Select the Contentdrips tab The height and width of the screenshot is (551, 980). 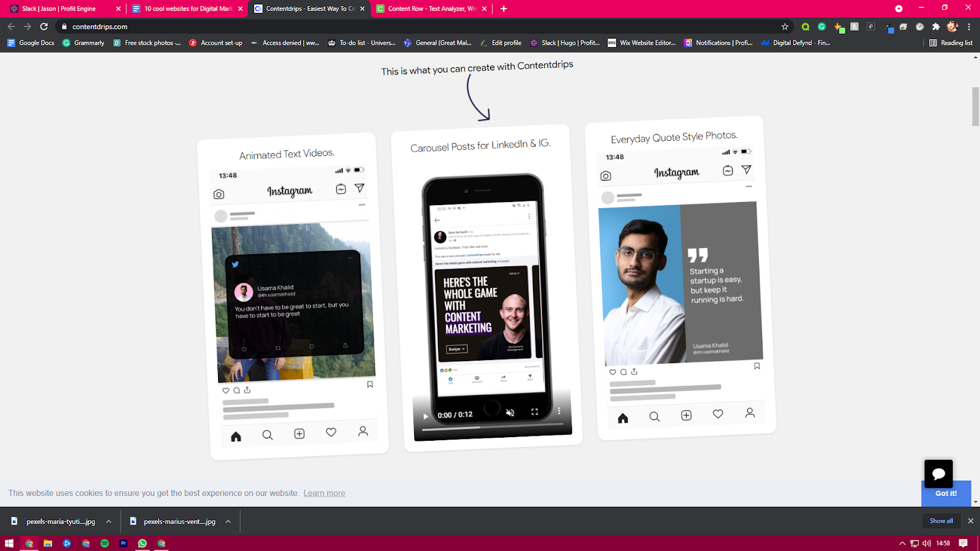[310, 9]
